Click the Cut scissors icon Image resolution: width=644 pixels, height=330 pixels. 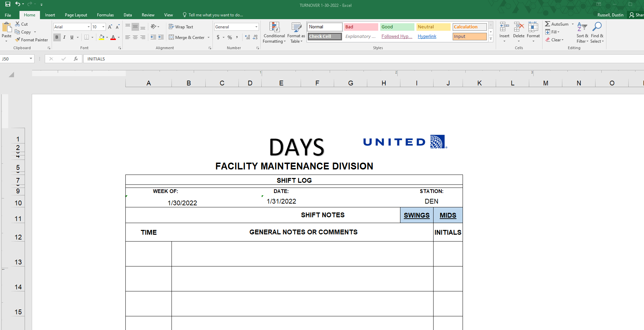click(17, 24)
